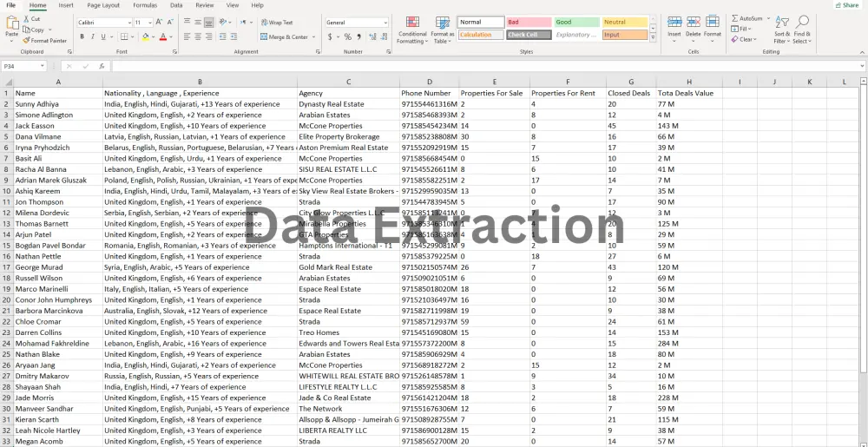Switch to the Page Layout tab
The image size is (868, 447).
tap(103, 5)
